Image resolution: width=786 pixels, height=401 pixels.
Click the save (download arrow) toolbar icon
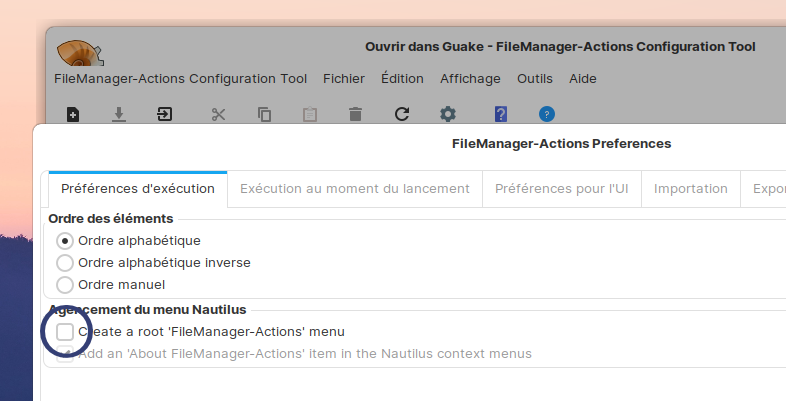pyautogui.click(x=119, y=114)
